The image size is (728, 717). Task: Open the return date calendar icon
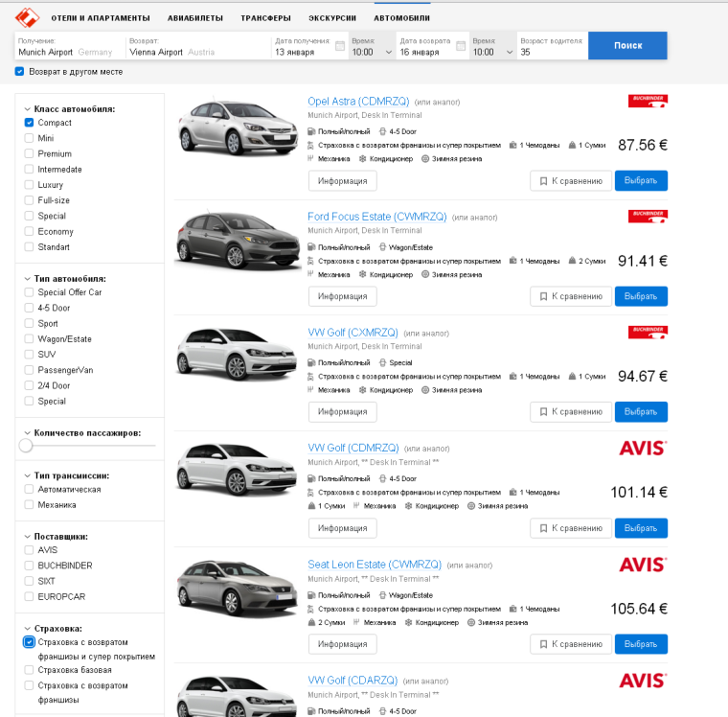[x=461, y=46]
